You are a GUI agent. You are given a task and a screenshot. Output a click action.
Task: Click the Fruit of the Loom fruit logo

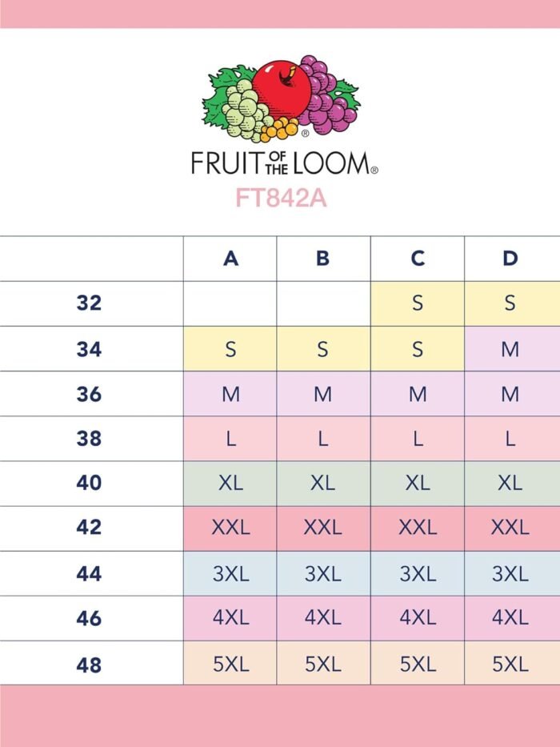click(x=281, y=98)
